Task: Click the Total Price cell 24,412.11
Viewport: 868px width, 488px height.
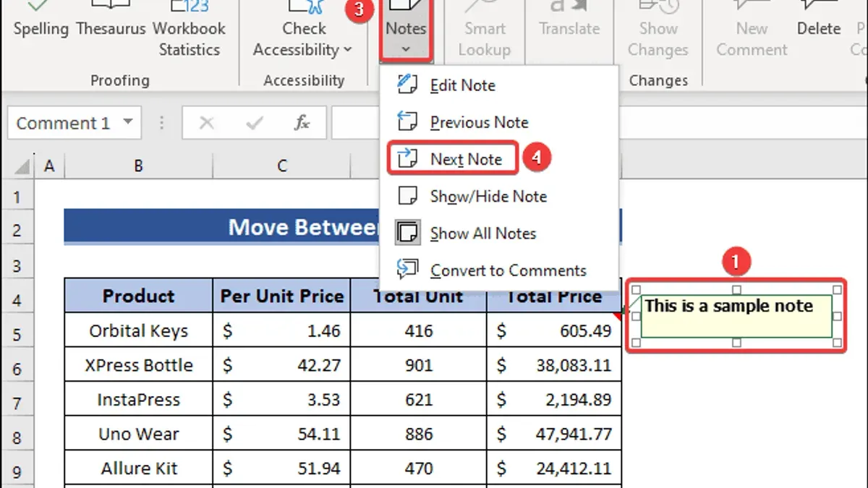Action: [x=554, y=468]
